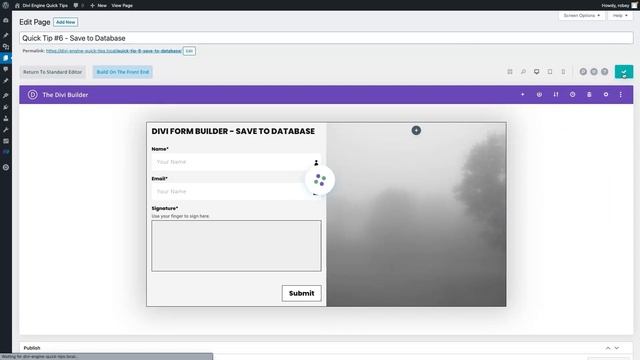This screenshot has width=640, height=360.
Task: Open more options three dots in Divi bar
Action: 621,95
